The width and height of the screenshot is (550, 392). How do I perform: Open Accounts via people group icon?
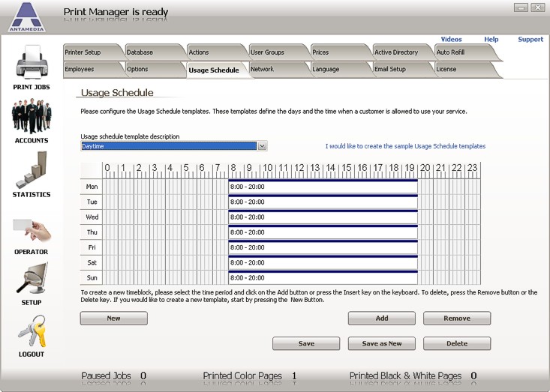click(x=32, y=117)
